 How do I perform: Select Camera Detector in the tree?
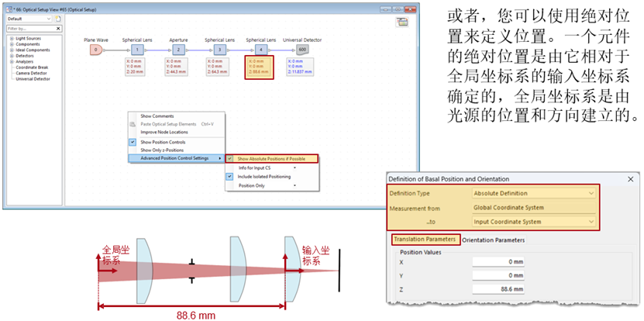pos(31,73)
